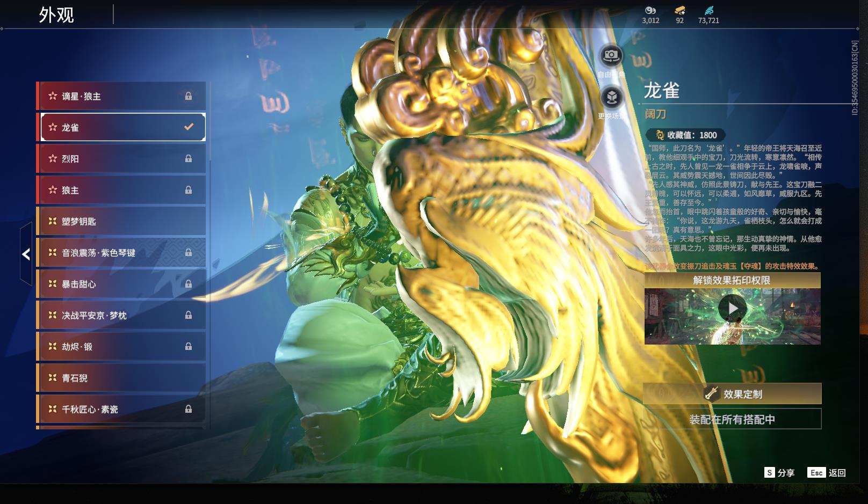This screenshot has height=504, width=868.
Task: Click the 收藏值 collection value icon
Action: pyautogui.click(x=660, y=135)
